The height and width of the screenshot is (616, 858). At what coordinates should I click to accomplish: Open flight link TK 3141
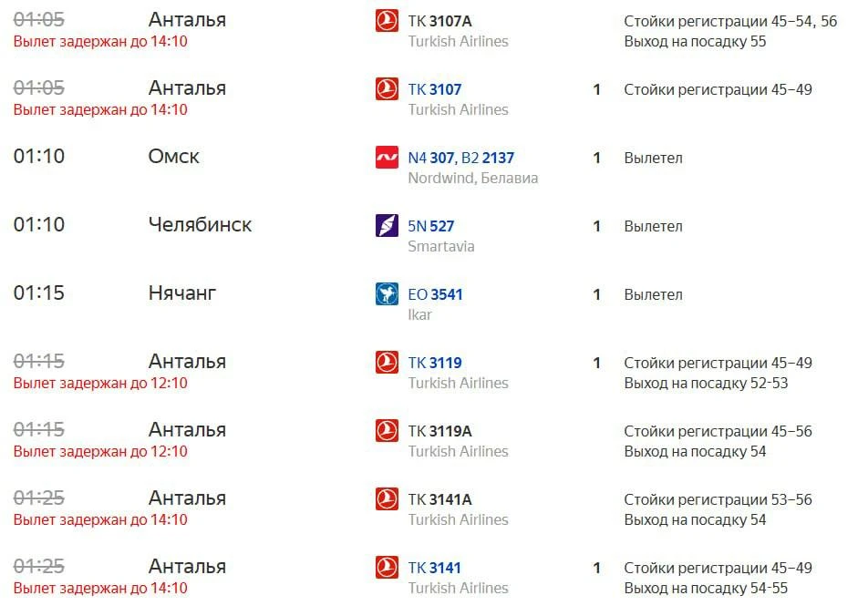(435, 568)
